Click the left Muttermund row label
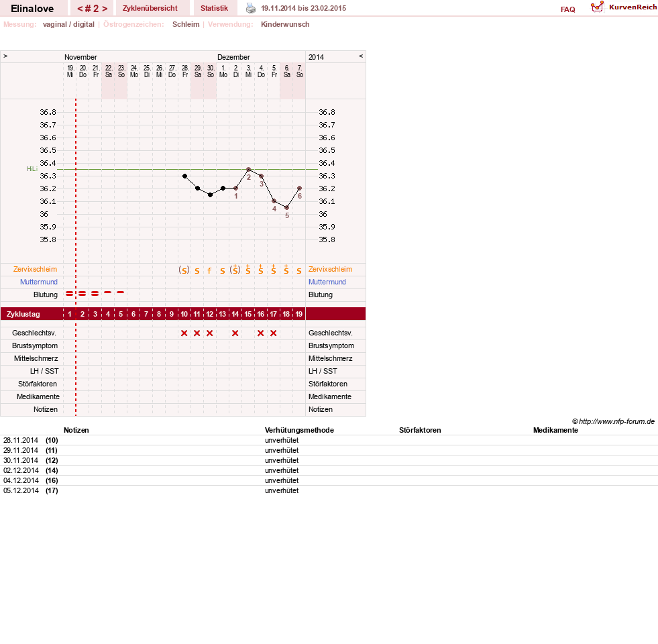 (x=39, y=282)
